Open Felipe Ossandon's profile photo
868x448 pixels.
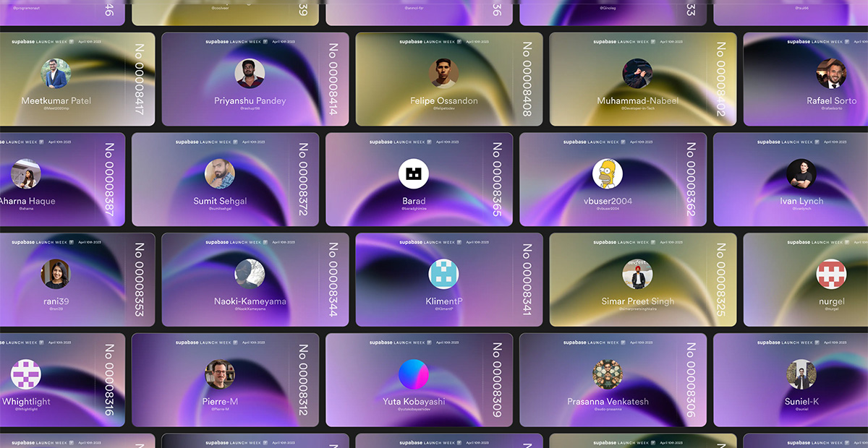[x=444, y=74]
